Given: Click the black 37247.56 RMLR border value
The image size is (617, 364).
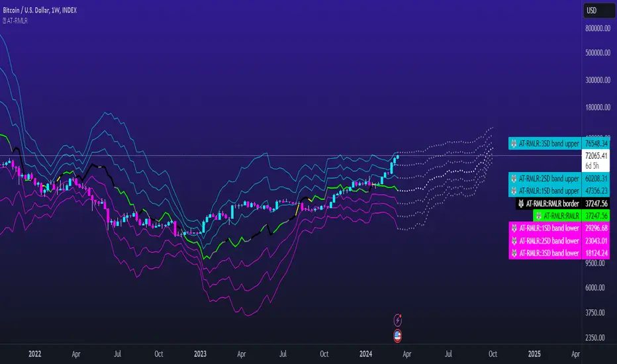Looking at the screenshot, I should (x=596, y=203).
